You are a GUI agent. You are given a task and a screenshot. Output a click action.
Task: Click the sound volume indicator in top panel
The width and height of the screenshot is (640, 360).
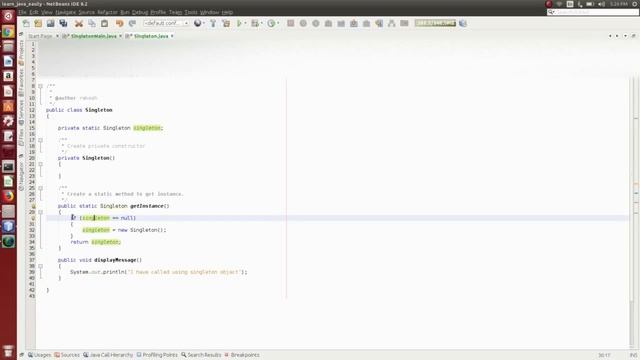point(601,4)
